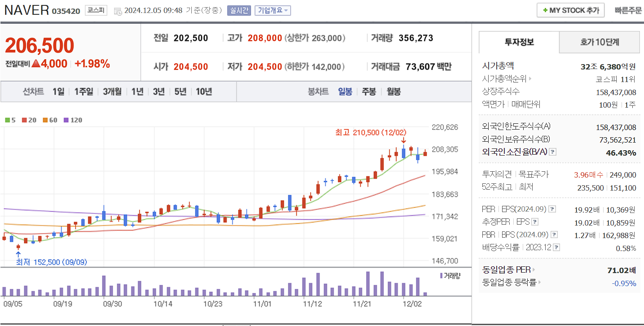This screenshot has width=644, height=326.
Task: Click the clock icon before the 2024.12.05 timestamp
Action: (118, 10)
